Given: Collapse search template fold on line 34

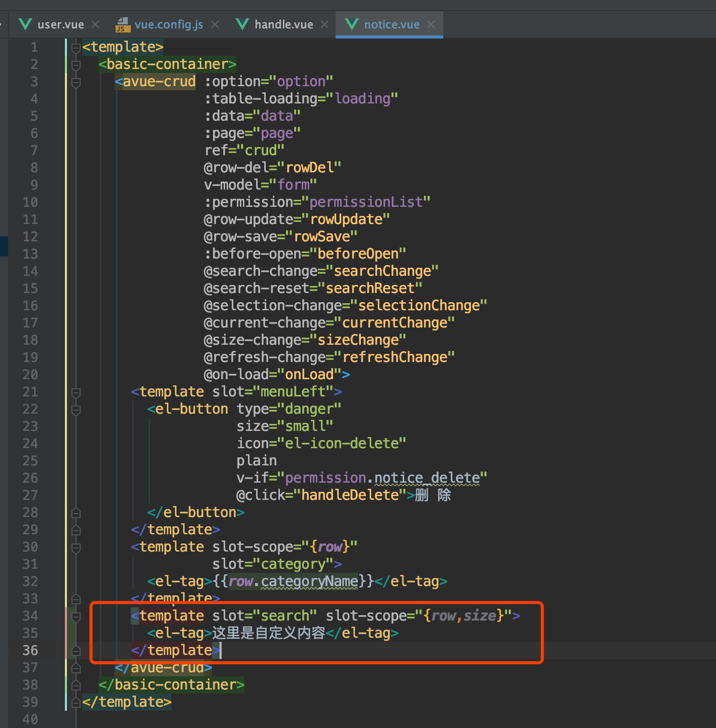Looking at the screenshot, I should pos(76,616).
